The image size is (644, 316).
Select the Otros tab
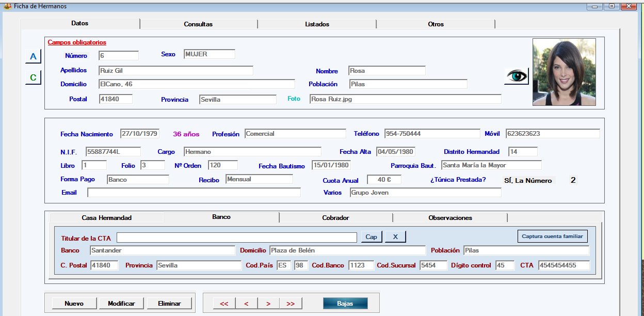(436, 24)
